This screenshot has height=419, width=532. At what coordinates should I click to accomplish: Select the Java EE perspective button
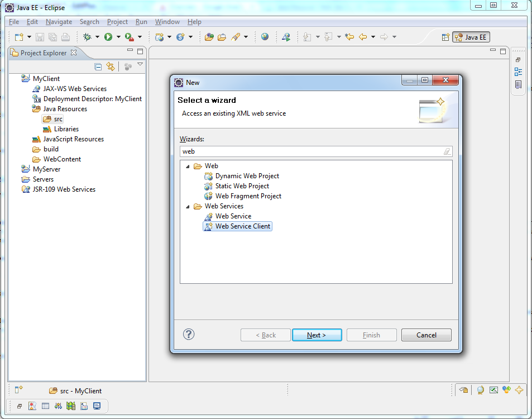click(x=471, y=37)
